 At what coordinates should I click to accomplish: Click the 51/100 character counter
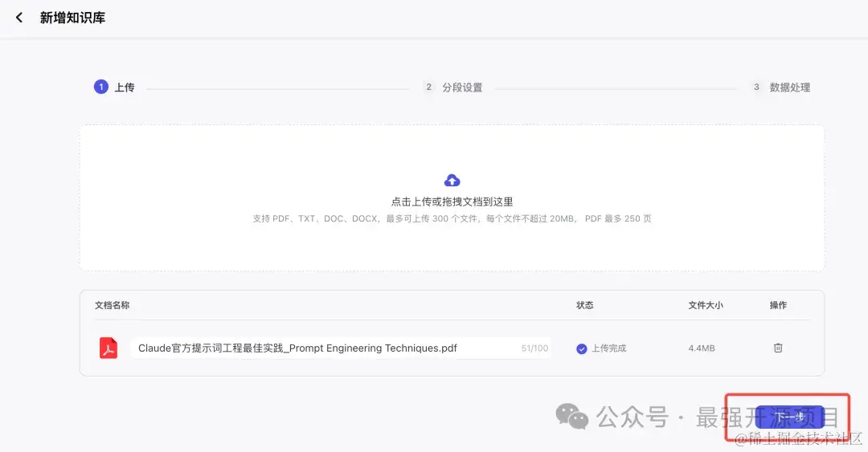[x=534, y=348]
